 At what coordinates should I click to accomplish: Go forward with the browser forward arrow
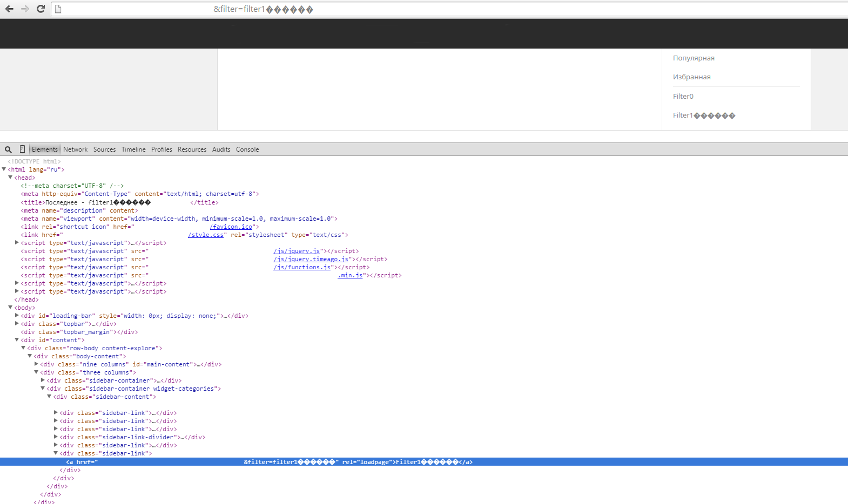[25, 9]
